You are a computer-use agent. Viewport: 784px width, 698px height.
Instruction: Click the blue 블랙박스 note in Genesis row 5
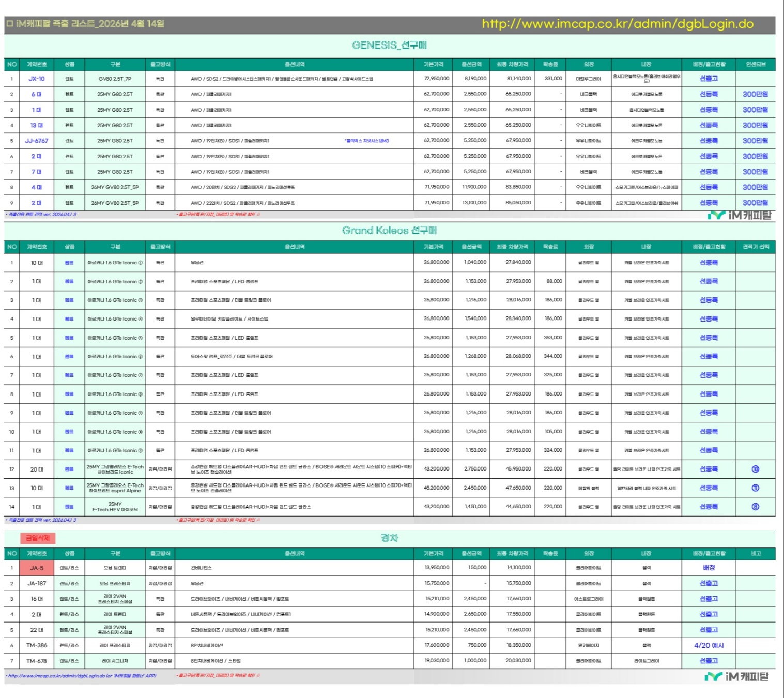(x=367, y=141)
